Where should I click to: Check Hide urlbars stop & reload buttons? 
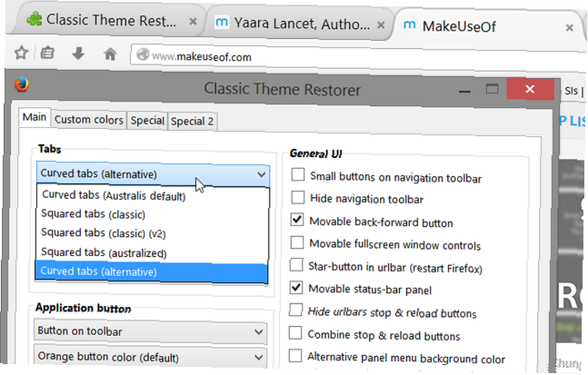coord(296,310)
